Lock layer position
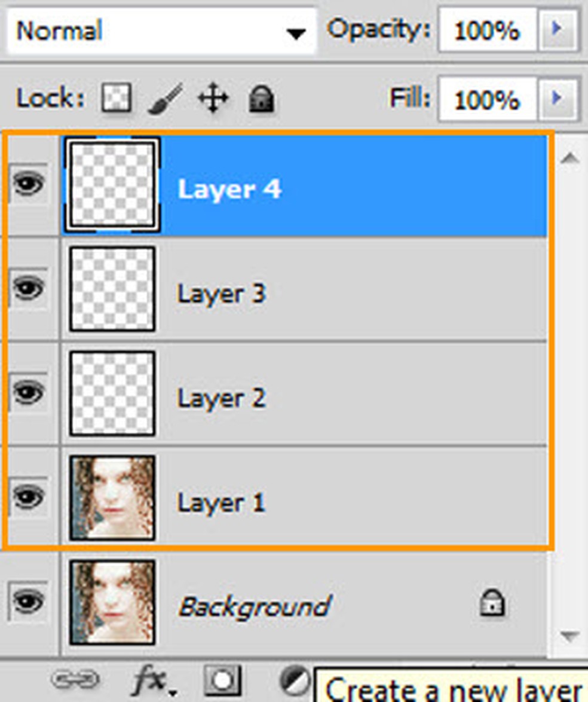Viewport: 588px width, 702px height. tap(213, 99)
